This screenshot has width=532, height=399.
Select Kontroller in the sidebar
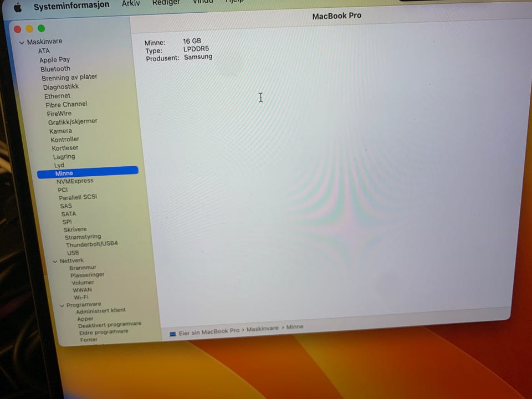(x=65, y=140)
